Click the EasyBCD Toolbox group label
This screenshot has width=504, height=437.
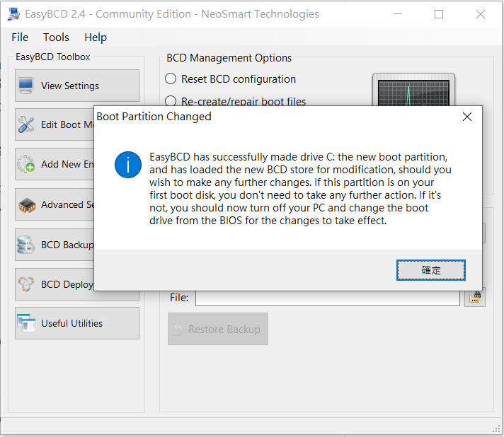pos(53,57)
